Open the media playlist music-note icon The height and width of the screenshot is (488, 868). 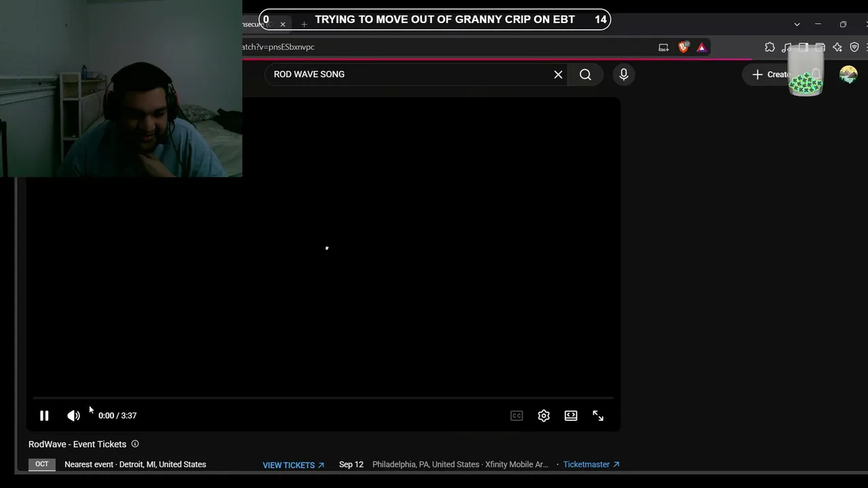coord(787,47)
